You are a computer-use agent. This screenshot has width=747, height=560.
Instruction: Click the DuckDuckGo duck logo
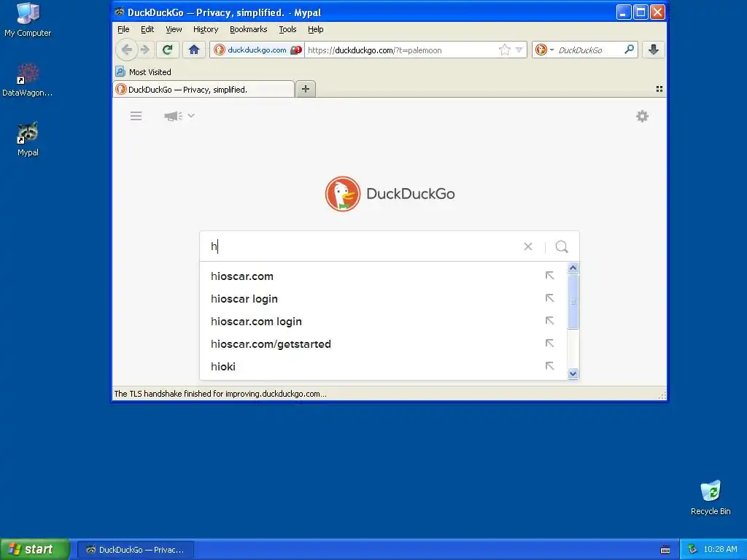coord(343,194)
